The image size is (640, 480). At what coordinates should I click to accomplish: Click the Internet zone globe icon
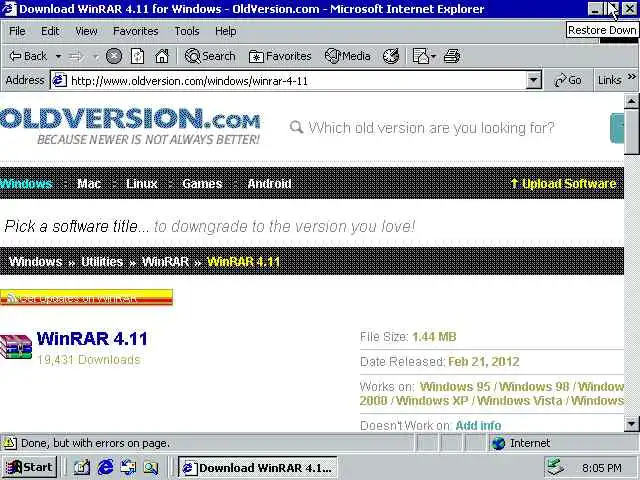(x=498, y=443)
